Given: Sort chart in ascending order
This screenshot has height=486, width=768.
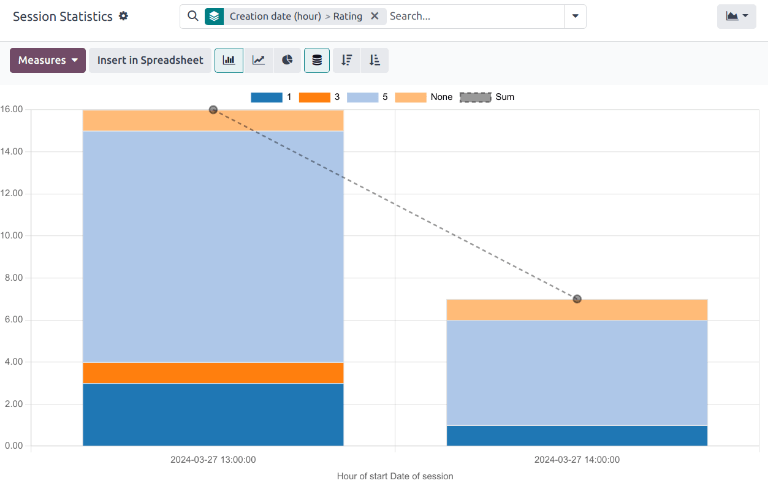Looking at the screenshot, I should pos(374,60).
